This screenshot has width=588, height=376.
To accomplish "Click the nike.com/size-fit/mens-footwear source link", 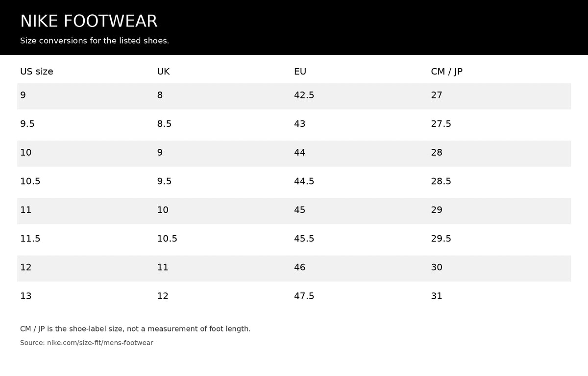I will (100, 343).
